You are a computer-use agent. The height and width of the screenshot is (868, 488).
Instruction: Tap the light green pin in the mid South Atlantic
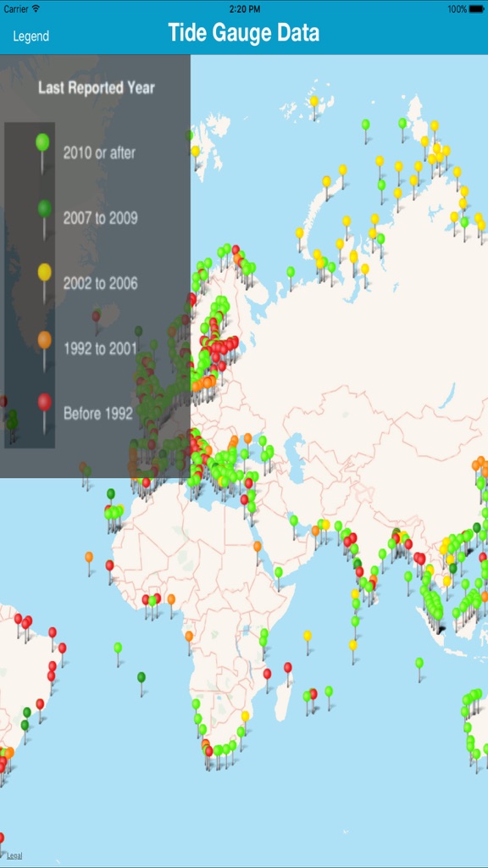click(117, 647)
